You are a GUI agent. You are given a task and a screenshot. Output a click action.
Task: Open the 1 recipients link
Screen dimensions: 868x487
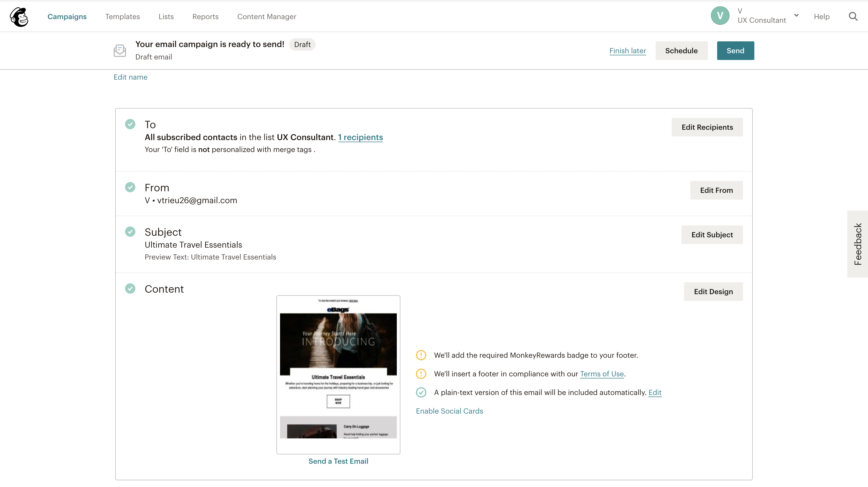(x=360, y=137)
